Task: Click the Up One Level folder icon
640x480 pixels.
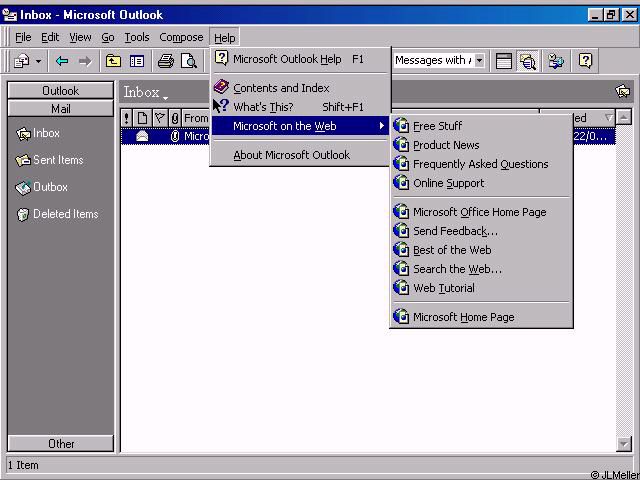Action: (x=113, y=61)
